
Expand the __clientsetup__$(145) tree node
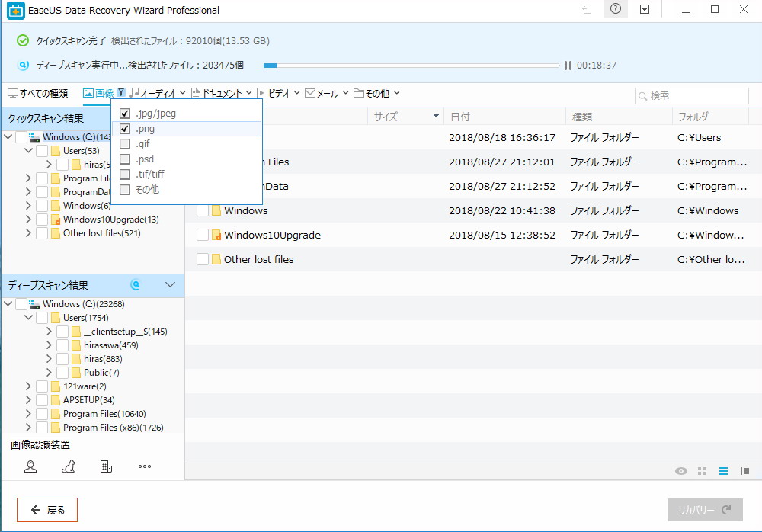coord(49,332)
